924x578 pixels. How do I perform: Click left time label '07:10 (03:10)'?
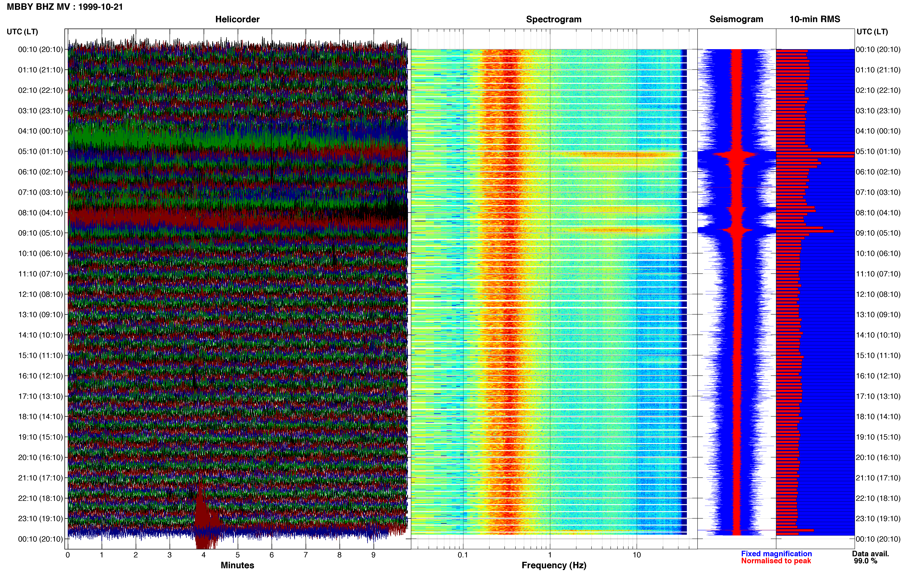(41, 192)
